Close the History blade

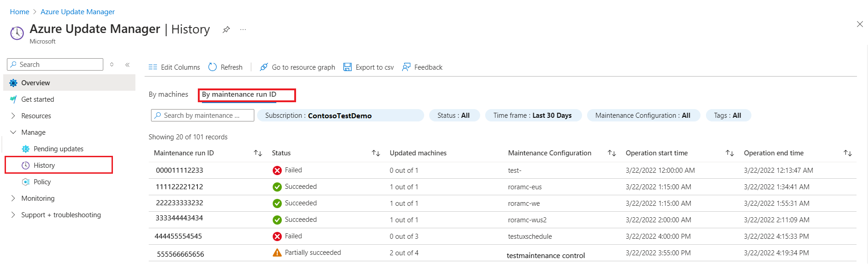click(x=859, y=24)
